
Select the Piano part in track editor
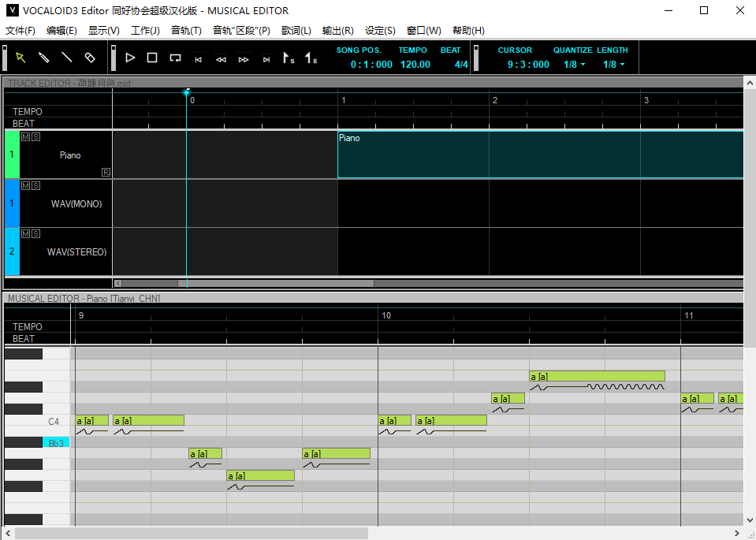pyautogui.click(x=541, y=155)
